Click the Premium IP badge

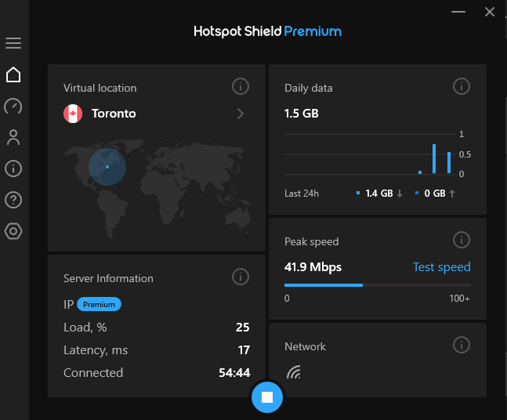(100, 304)
